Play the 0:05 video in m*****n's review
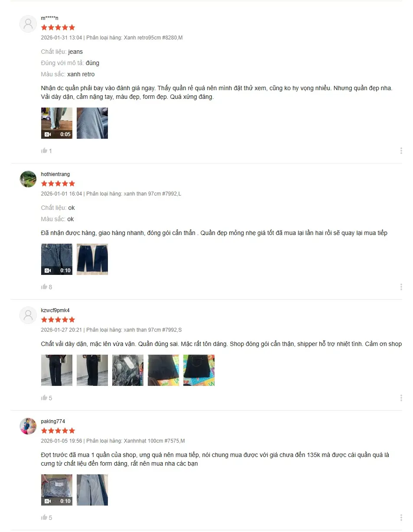The height and width of the screenshot is (532, 413). pyautogui.click(x=57, y=123)
